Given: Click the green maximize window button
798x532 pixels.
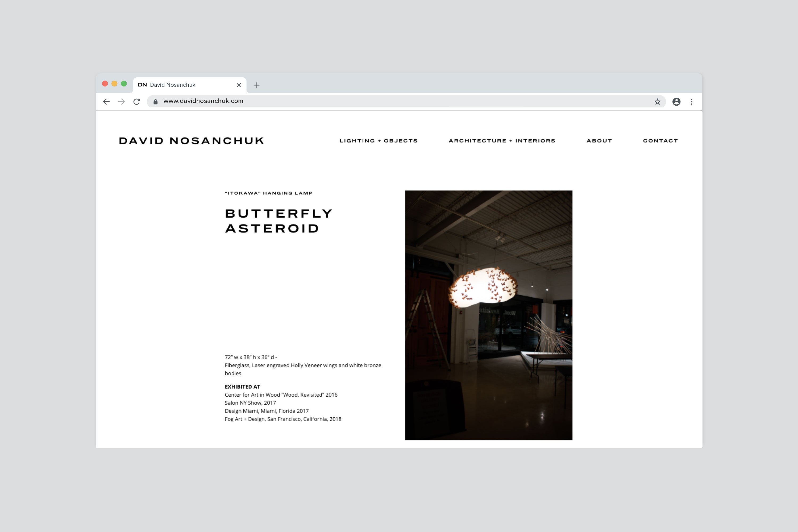Looking at the screenshot, I should [x=124, y=84].
